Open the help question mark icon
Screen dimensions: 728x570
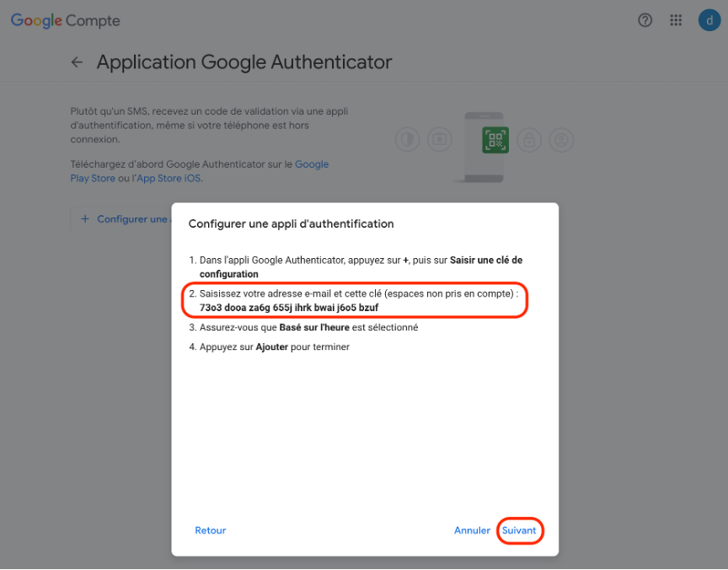click(645, 20)
